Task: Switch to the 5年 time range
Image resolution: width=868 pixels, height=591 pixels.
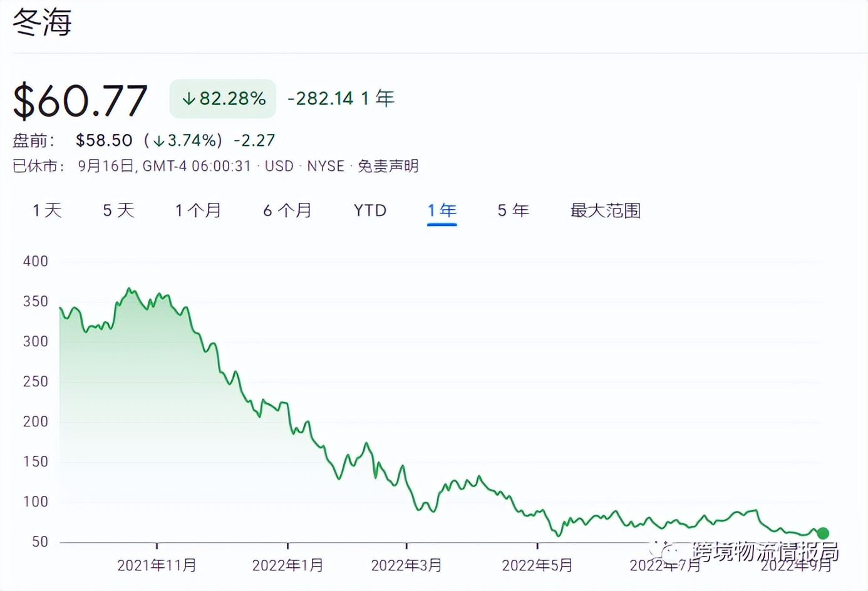Action: click(x=513, y=211)
